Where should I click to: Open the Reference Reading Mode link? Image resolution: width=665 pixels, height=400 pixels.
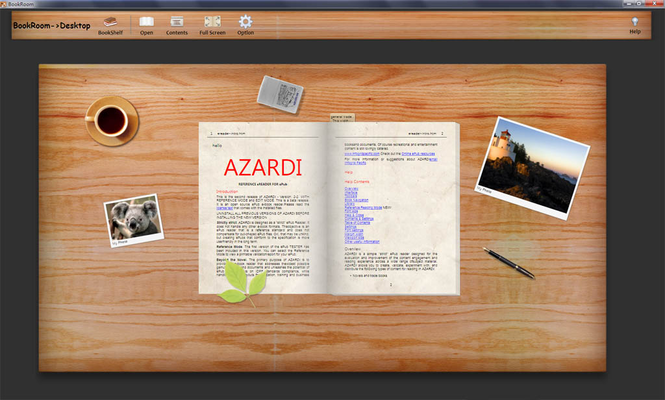363,207
